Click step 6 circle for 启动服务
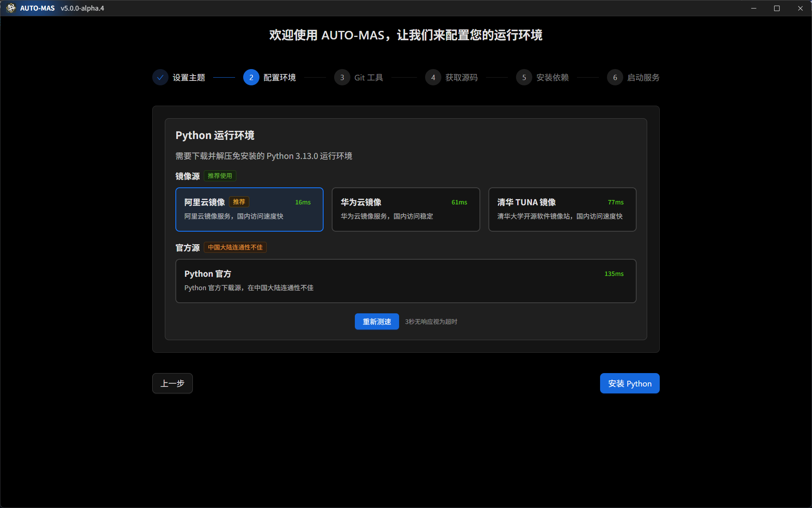Viewport: 812px width, 508px height. [x=615, y=78]
